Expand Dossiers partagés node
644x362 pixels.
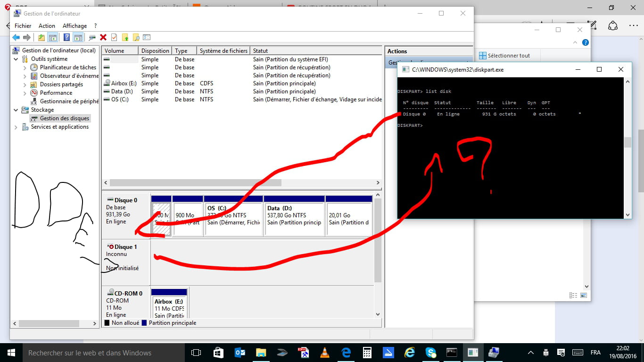tap(25, 85)
